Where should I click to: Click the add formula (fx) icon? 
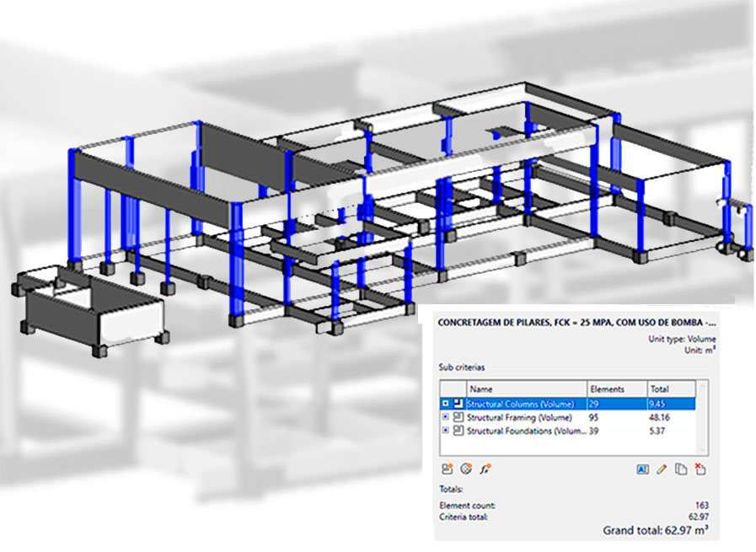click(485, 469)
